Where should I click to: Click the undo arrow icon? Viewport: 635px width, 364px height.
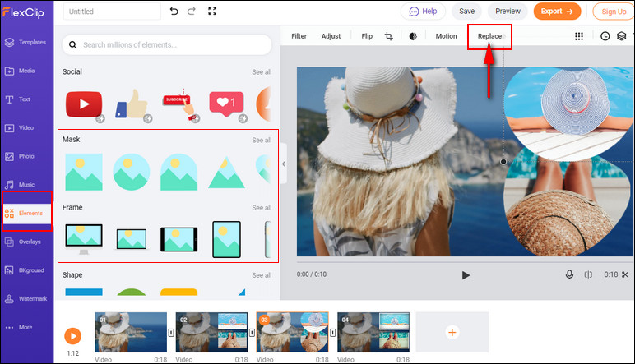[174, 12]
